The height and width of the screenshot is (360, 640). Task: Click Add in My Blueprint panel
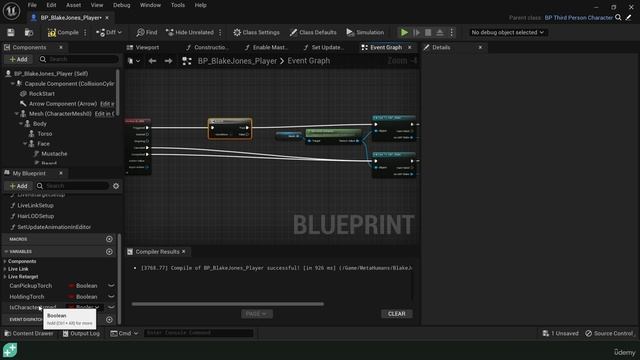point(18,186)
